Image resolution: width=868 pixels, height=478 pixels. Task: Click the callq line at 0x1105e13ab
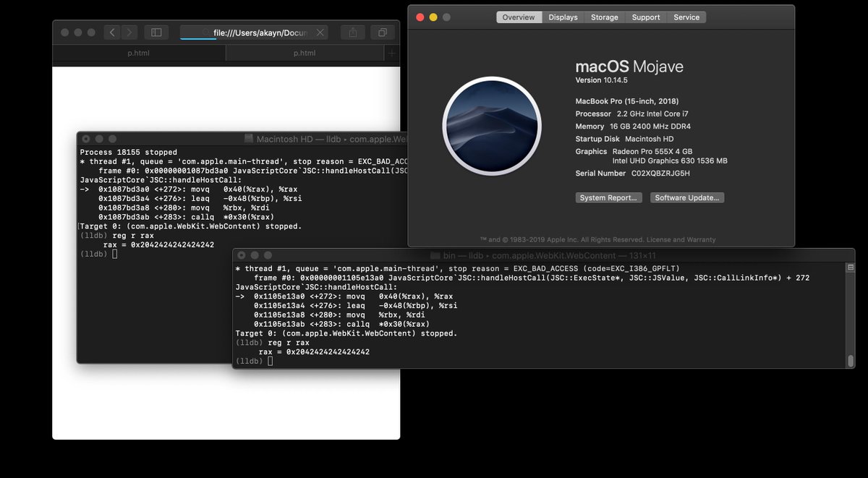click(341, 324)
